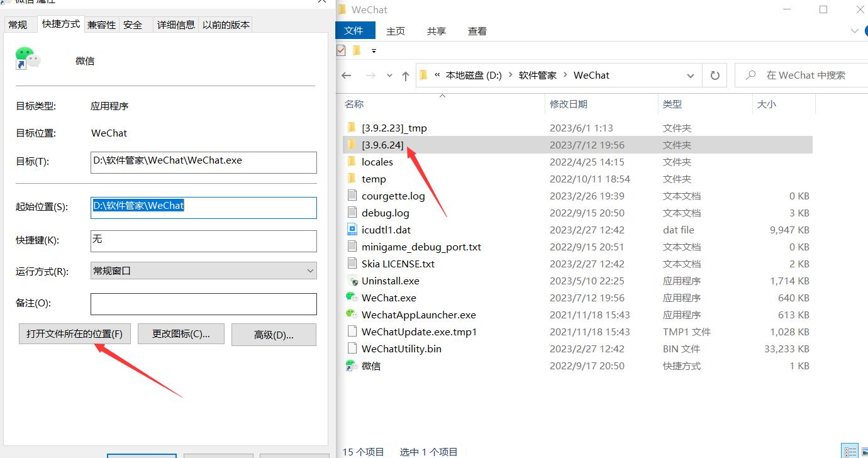Click the properties icon in quick access toolbar
This screenshot has height=458, width=868.
(342, 50)
